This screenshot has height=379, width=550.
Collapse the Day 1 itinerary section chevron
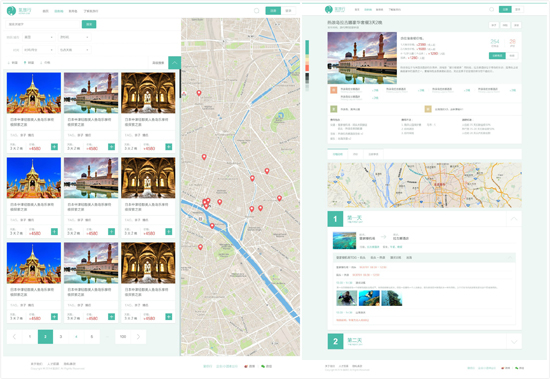pos(514,219)
